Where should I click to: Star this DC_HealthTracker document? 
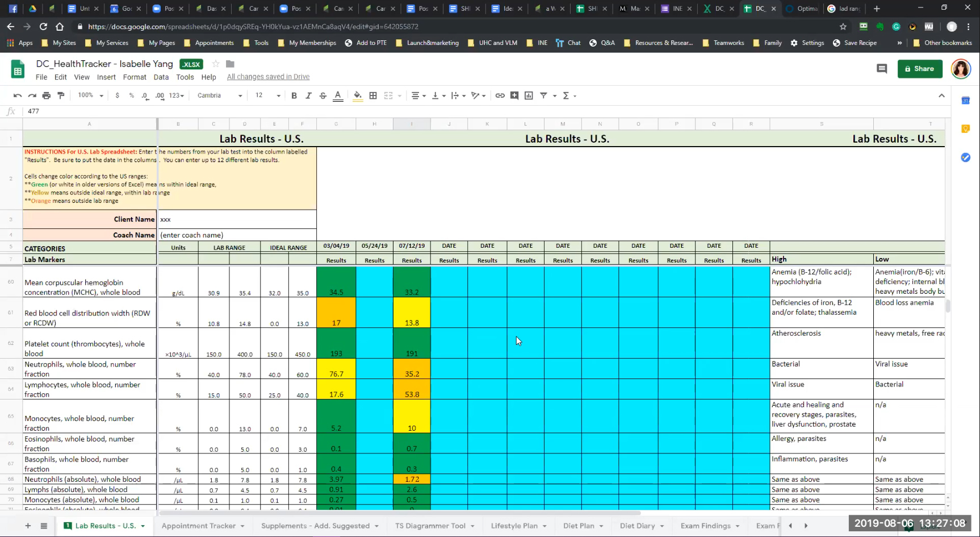pos(216,64)
